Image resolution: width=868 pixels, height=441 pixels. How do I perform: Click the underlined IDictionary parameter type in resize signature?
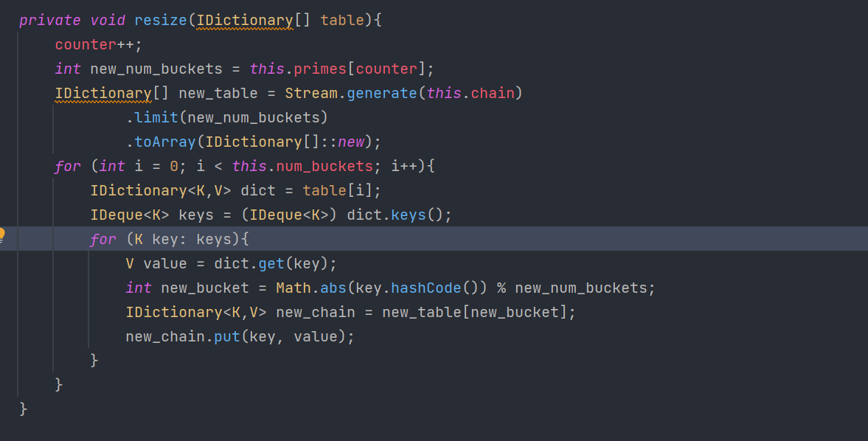(x=245, y=21)
